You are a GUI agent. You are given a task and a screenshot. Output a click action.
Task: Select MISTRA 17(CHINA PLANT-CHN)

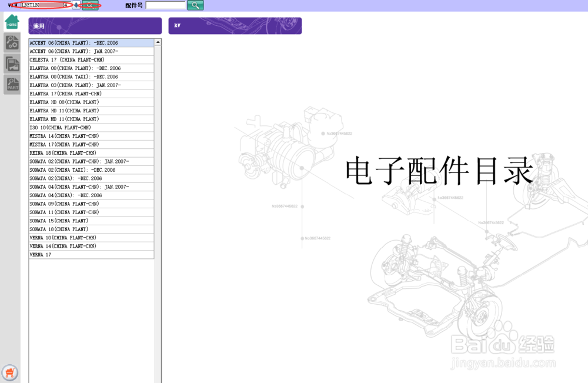click(x=91, y=144)
